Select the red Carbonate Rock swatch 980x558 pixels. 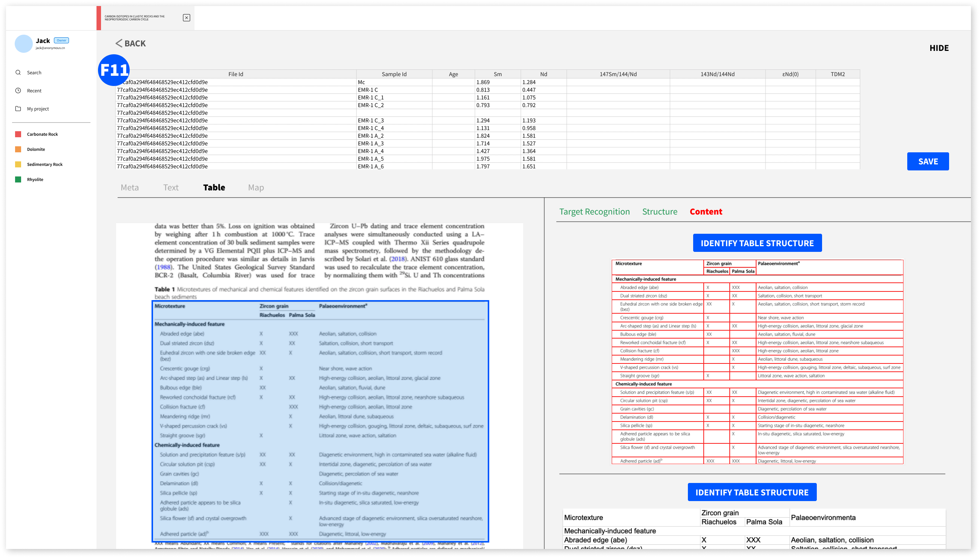pyautogui.click(x=18, y=134)
